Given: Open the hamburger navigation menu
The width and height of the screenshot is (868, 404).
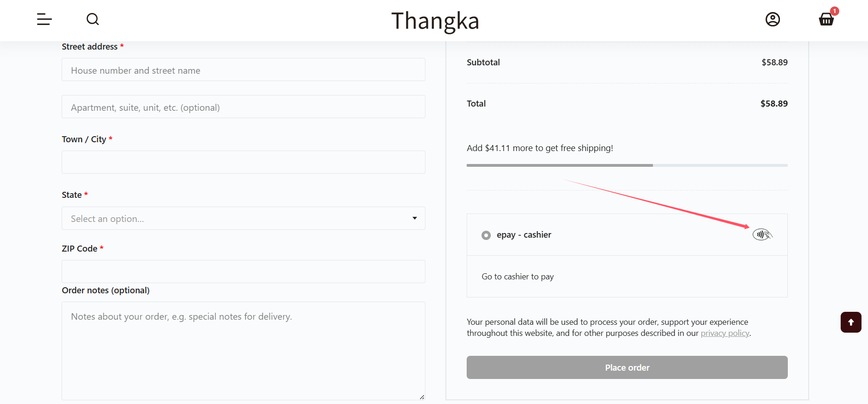Looking at the screenshot, I should (x=44, y=19).
